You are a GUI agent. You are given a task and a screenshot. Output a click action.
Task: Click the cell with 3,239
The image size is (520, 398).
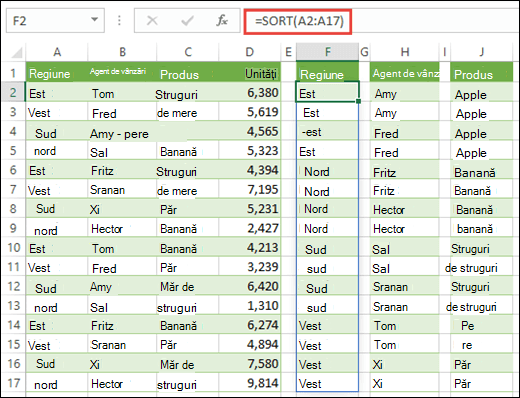click(x=250, y=266)
